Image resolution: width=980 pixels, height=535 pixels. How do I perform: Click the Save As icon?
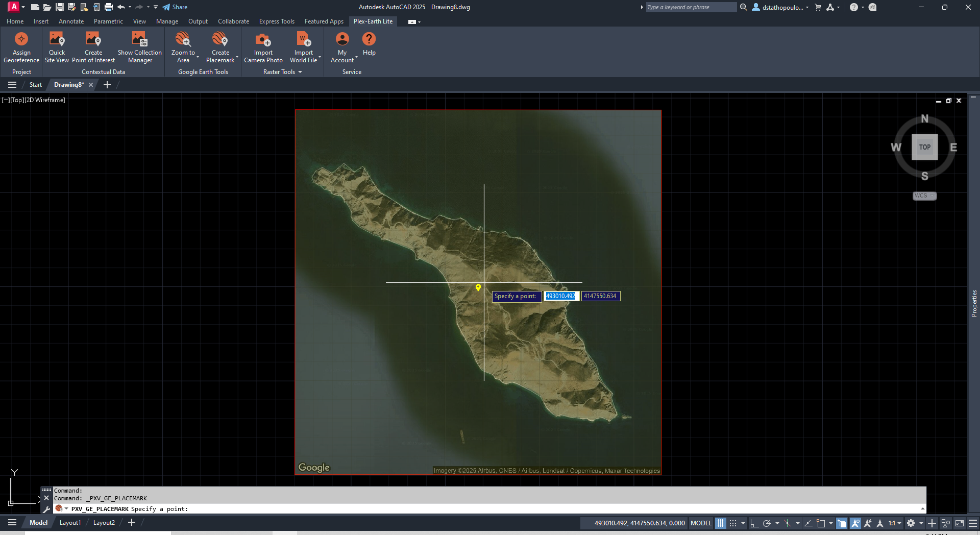click(x=72, y=7)
